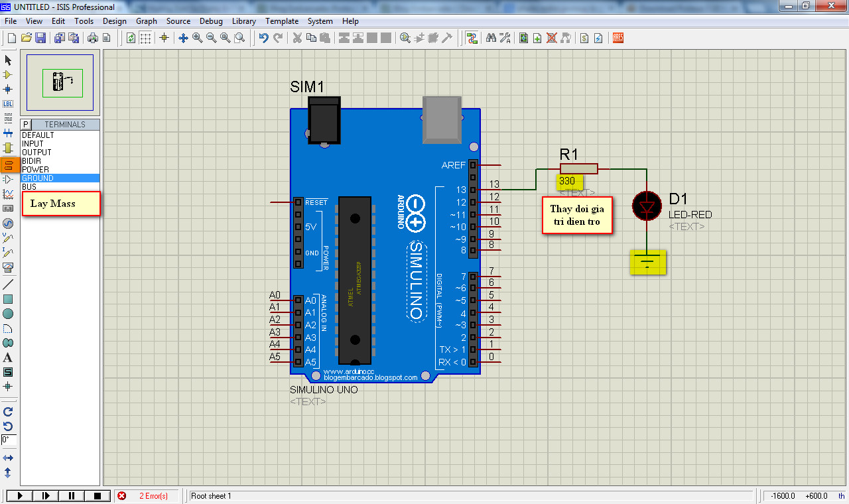
Task: Open the Debug menu
Action: tap(211, 21)
